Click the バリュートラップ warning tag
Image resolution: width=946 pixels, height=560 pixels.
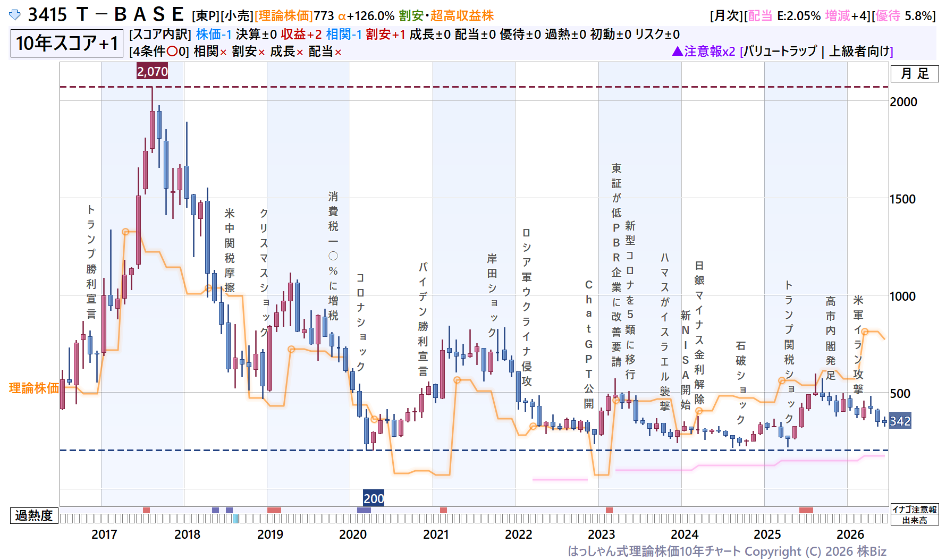(780, 51)
